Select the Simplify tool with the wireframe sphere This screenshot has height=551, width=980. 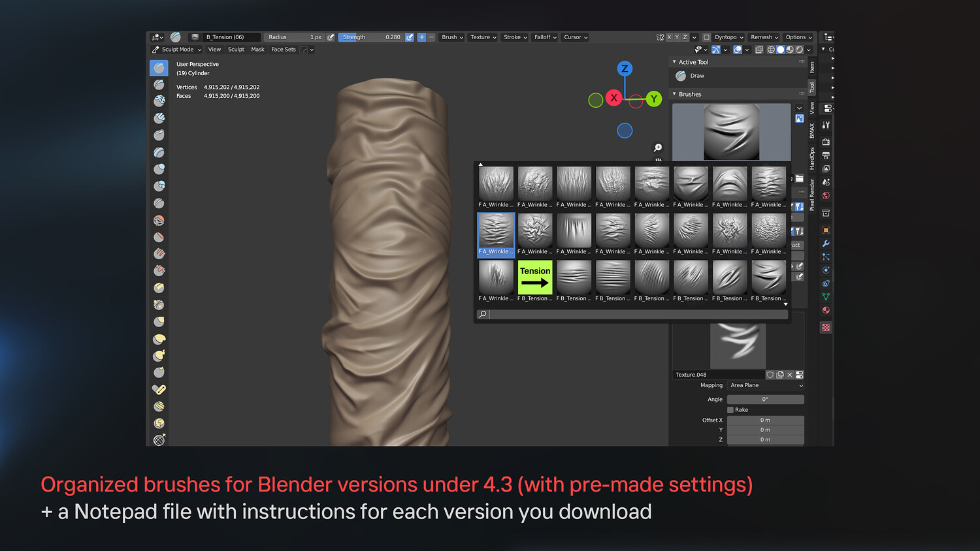coord(159,440)
